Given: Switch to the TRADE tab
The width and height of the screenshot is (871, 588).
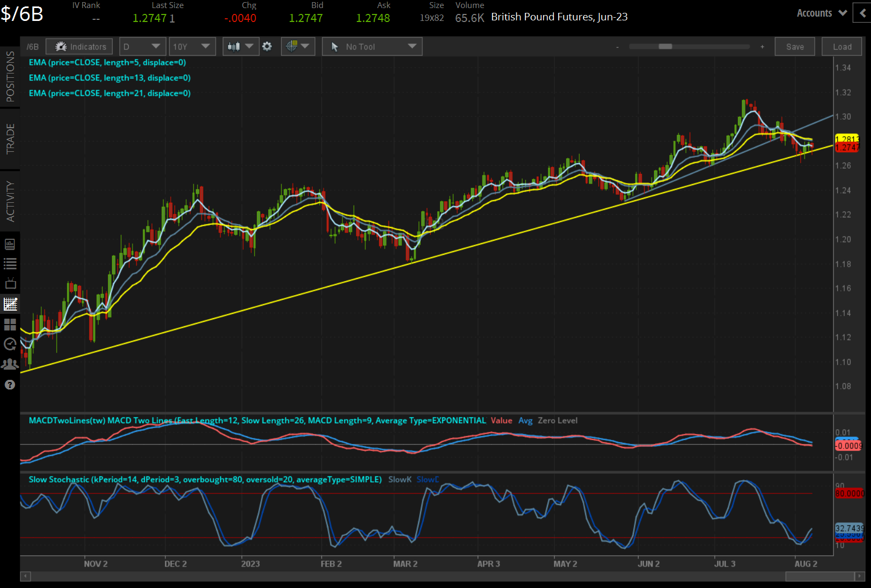Looking at the screenshot, I should [9, 139].
